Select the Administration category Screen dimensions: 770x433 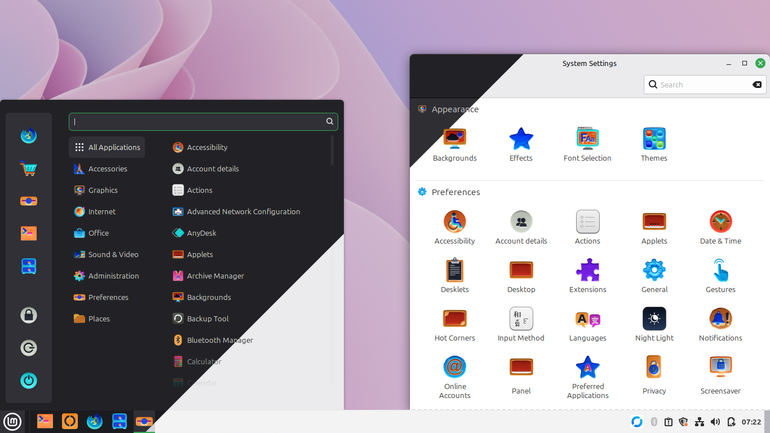pyautogui.click(x=106, y=276)
